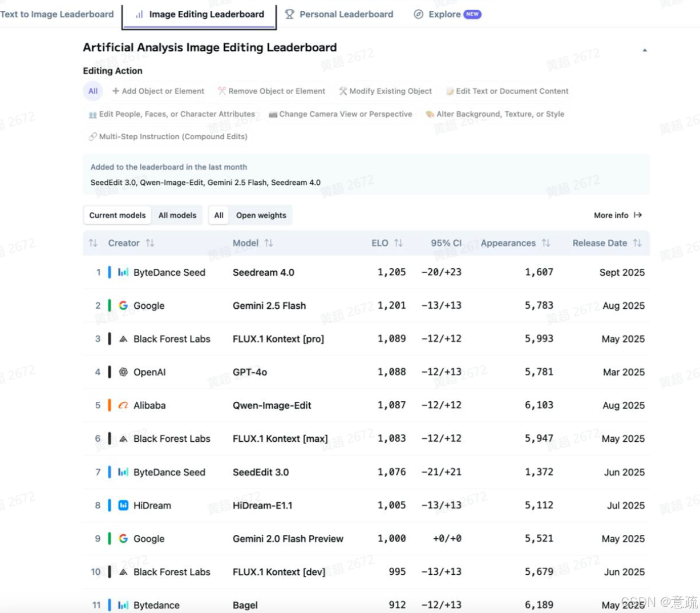This screenshot has width=700, height=613.
Task: Select the All models button
Action: point(177,215)
